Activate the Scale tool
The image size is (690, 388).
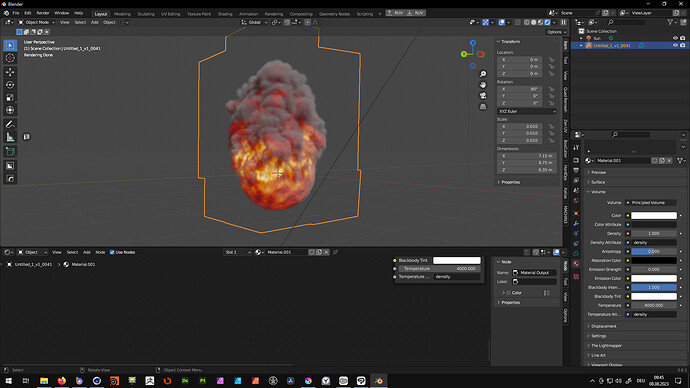(10, 98)
